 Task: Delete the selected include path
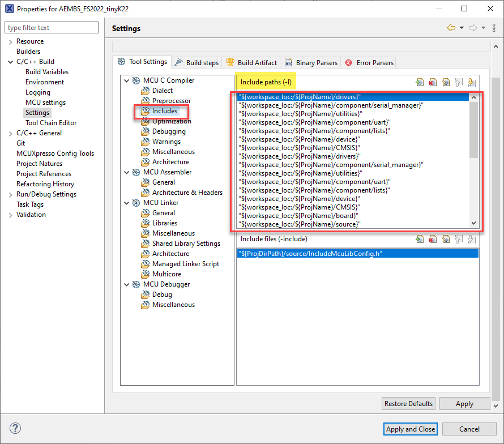(432, 82)
